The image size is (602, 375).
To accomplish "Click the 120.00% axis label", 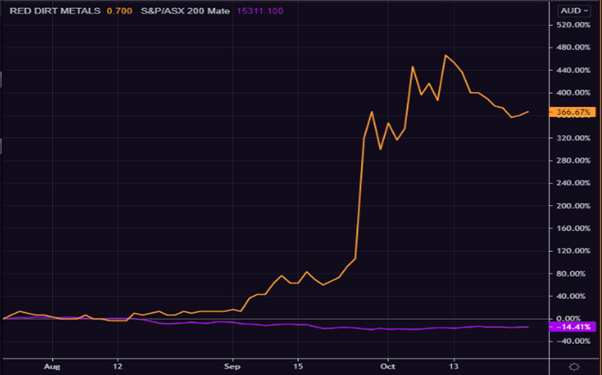I will (572, 251).
